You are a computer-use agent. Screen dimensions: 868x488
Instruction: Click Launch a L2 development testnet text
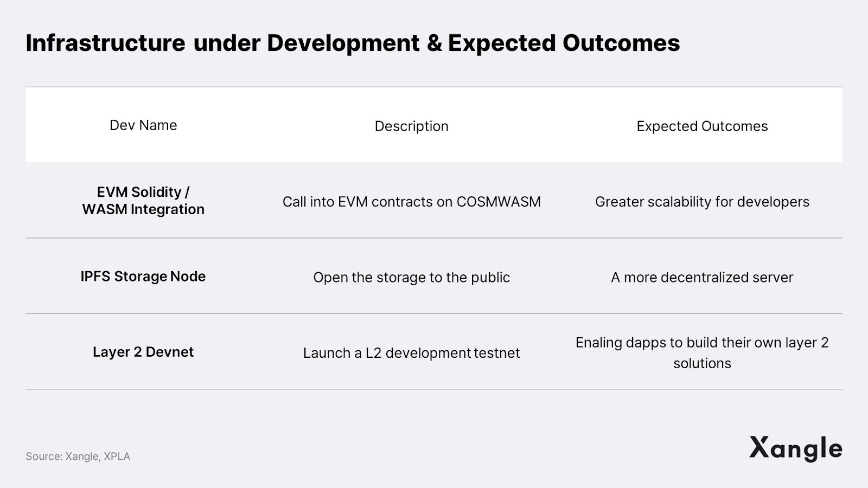pos(411,353)
